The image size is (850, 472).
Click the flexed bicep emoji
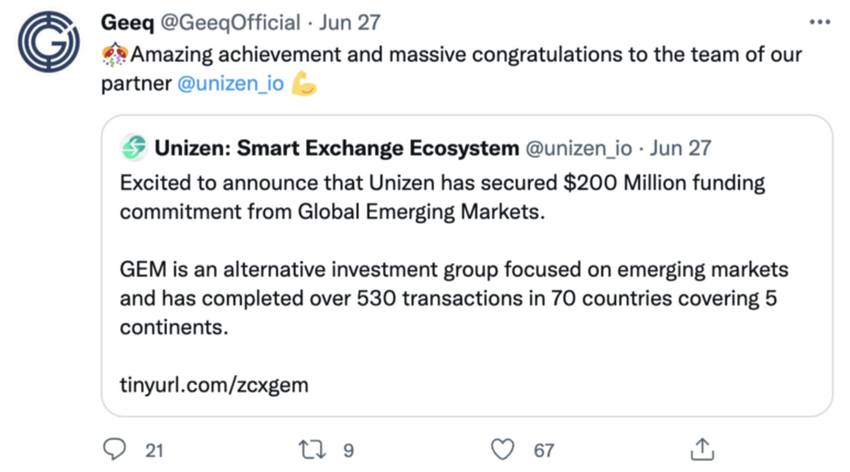point(304,85)
